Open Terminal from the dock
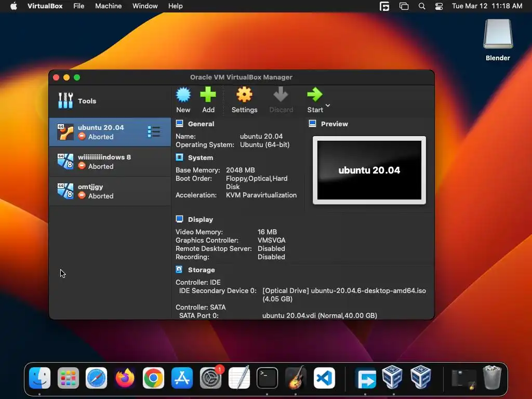 point(268,378)
